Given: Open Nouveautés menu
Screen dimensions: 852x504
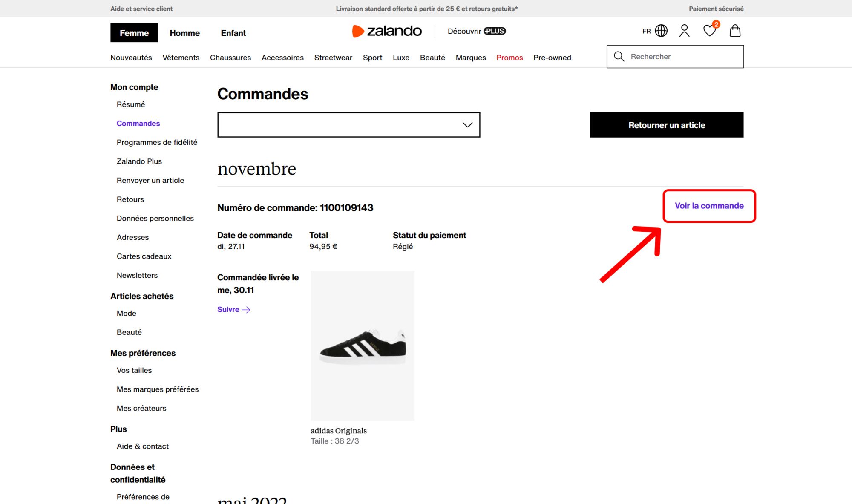Looking at the screenshot, I should (131, 58).
